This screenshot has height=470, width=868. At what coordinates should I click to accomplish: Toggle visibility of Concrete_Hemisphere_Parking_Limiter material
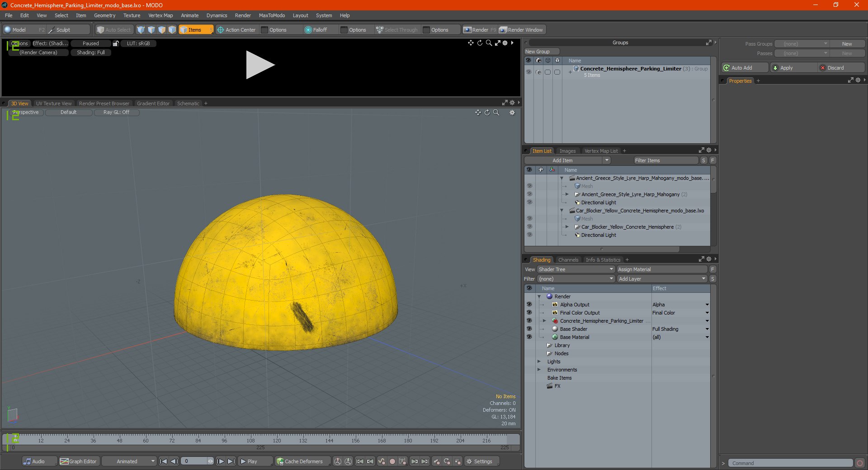529,321
